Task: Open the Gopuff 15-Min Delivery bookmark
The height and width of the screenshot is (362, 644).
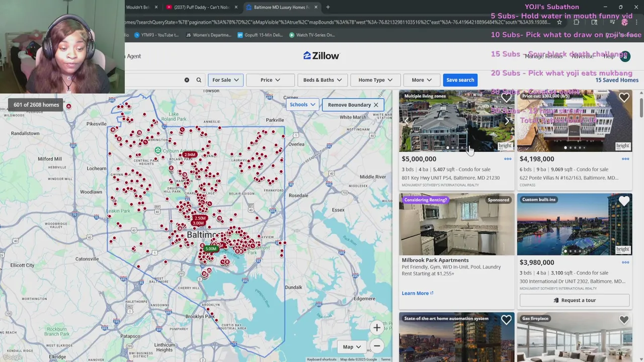Action: click(261, 35)
